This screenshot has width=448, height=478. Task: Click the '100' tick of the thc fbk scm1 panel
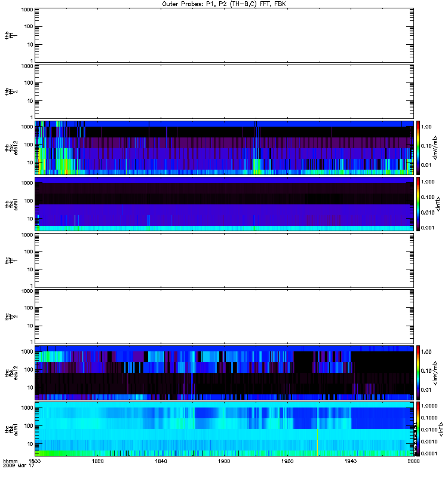pos(29,426)
